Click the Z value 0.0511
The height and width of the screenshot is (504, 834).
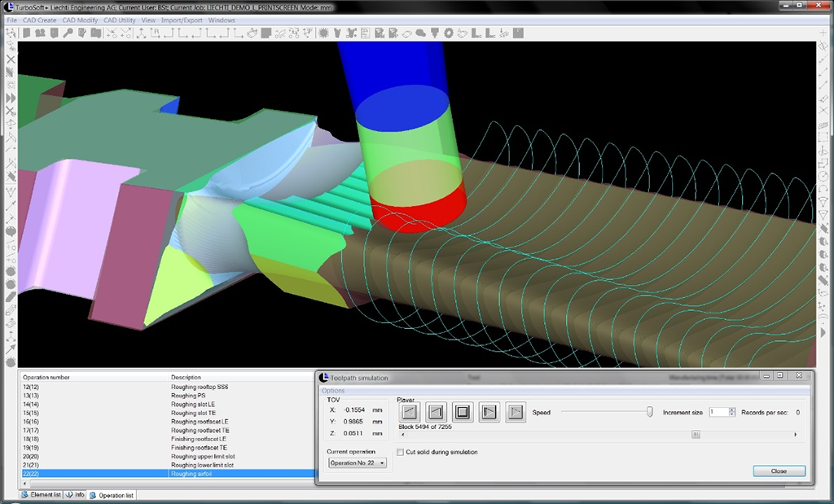(354, 433)
